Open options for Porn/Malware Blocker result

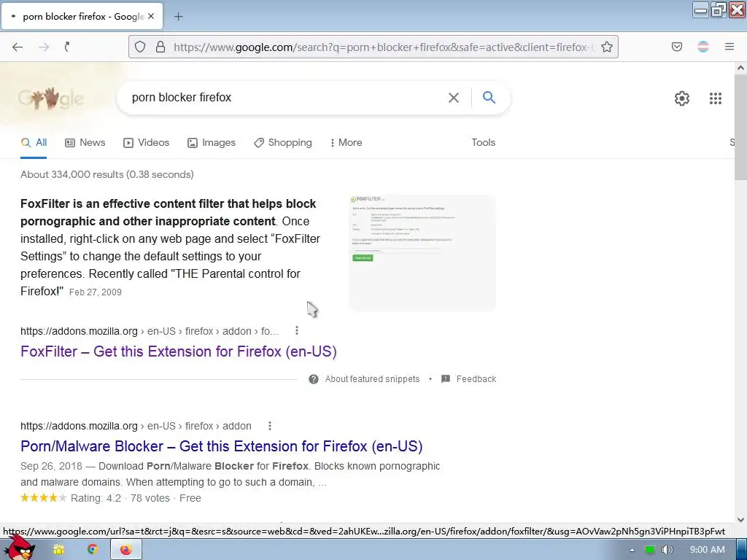click(270, 426)
